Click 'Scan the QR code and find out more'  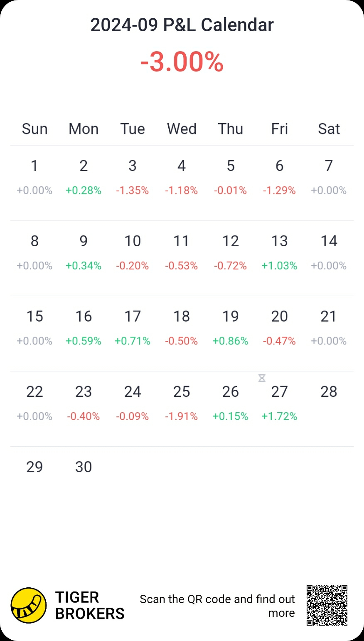coord(217,606)
